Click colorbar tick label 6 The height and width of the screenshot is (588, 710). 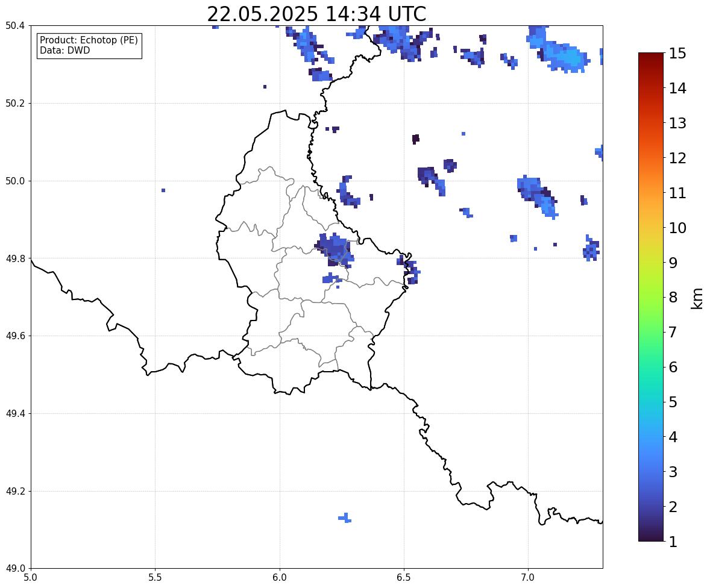pyautogui.click(x=673, y=367)
